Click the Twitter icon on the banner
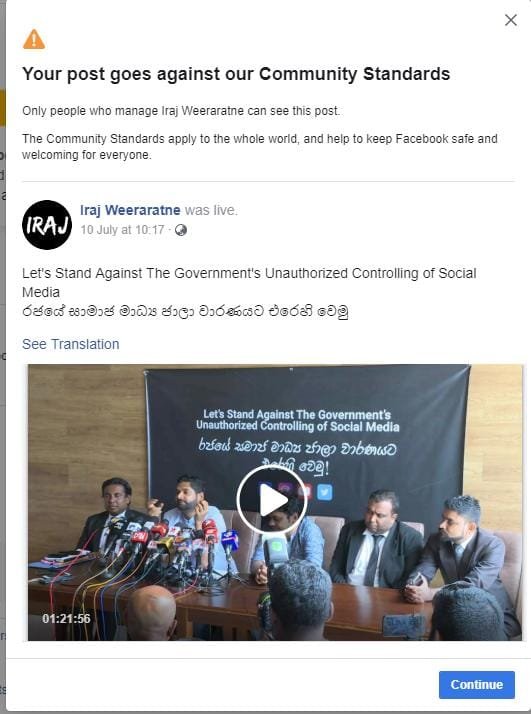The height and width of the screenshot is (714, 531). (x=324, y=492)
